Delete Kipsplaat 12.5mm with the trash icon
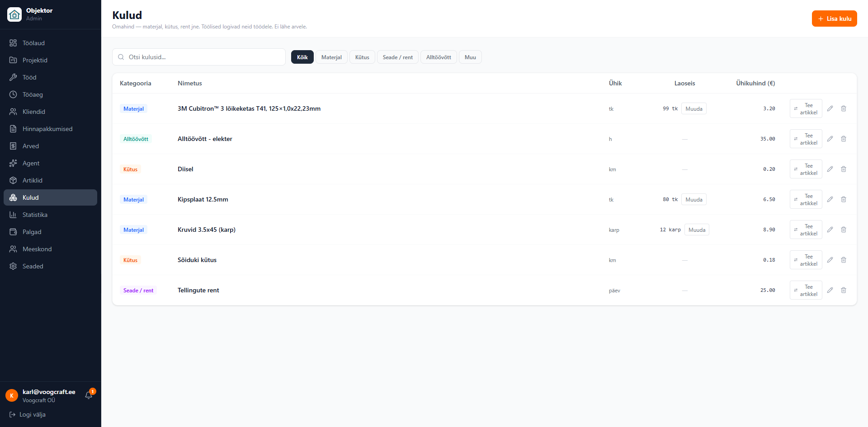 pyautogui.click(x=844, y=199)
